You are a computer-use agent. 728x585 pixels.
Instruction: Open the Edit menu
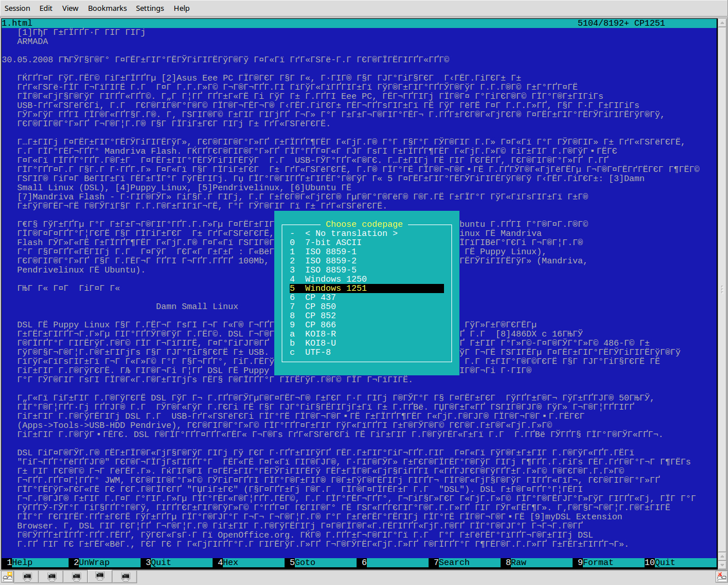click(x=46, y=8)
